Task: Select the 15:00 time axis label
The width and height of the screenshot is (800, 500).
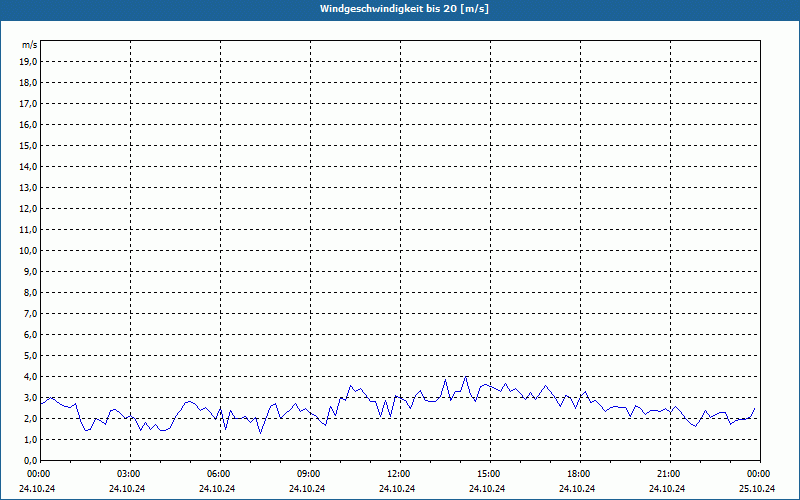Action: click(489, 474)
